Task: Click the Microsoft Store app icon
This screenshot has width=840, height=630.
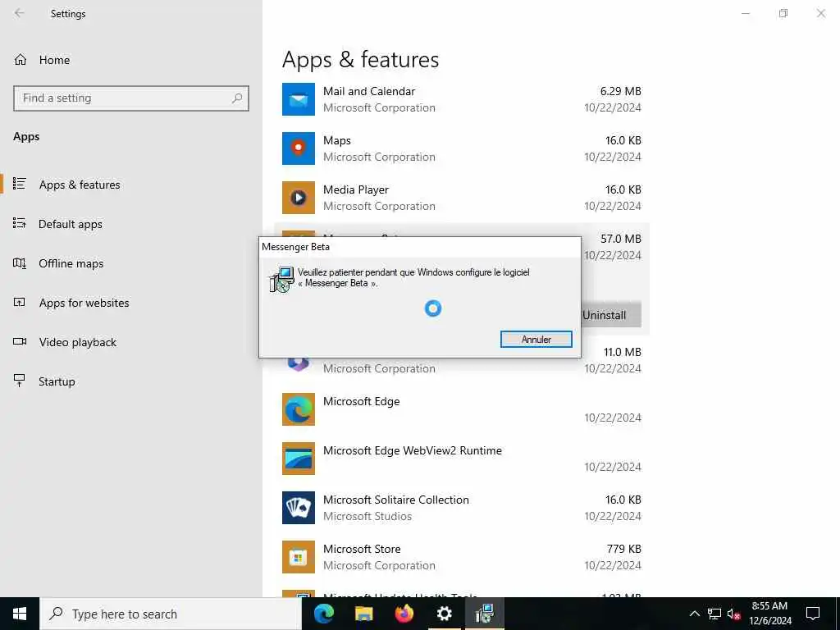Action: [x=299, y=557]
